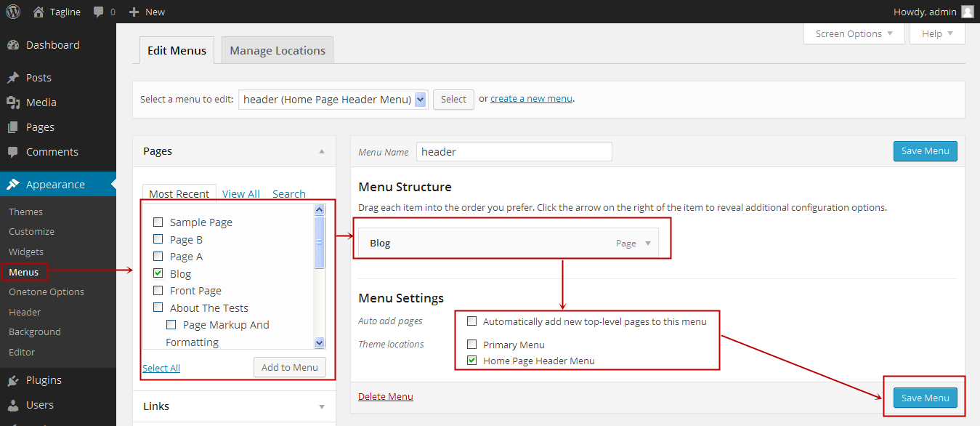980x426 pixels.
Task: Click the Delete Menu link
Action: (385, 396)
